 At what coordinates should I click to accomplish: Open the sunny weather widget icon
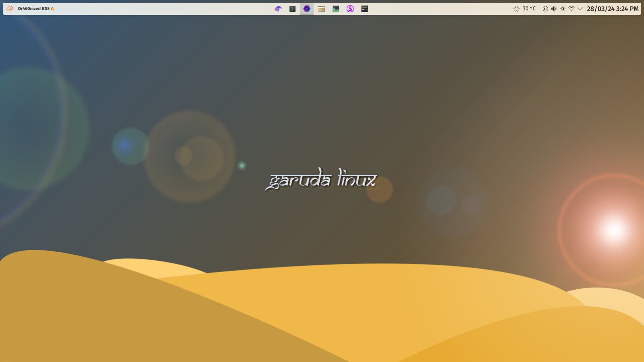click(x=517, y=9)
